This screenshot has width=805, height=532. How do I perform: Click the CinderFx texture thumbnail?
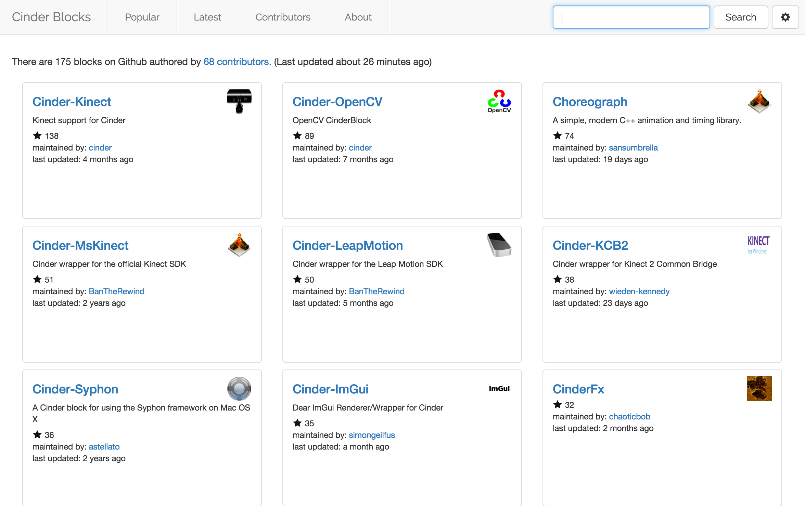click(x=759, y=389)
